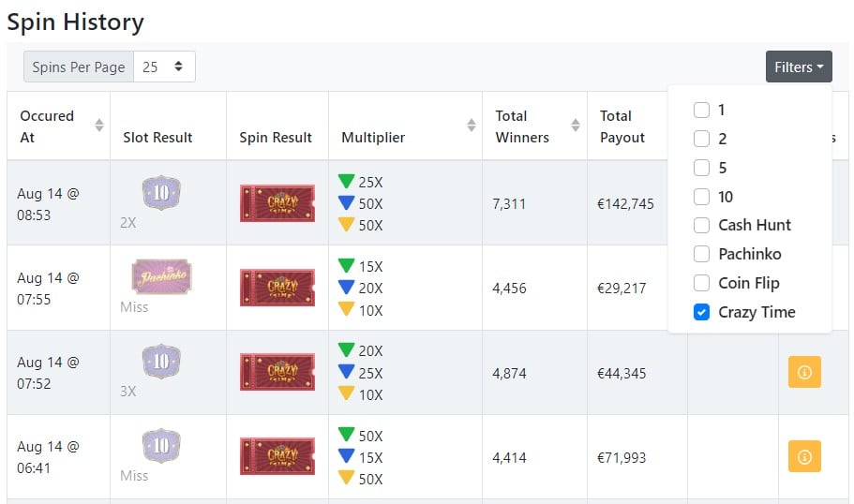
Task: Click info icon for 06:41 spin
Action: (804, 456)
